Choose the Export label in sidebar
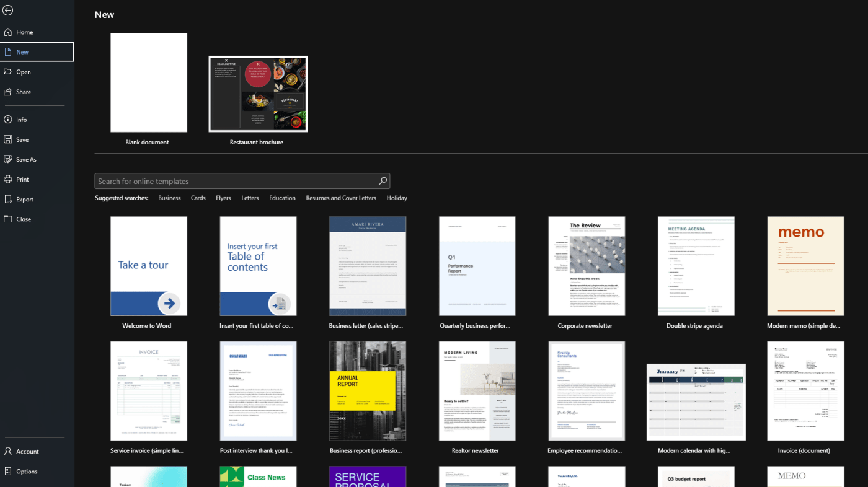The width and height of the screenshot is (868, 487). (x=25, y=200)
